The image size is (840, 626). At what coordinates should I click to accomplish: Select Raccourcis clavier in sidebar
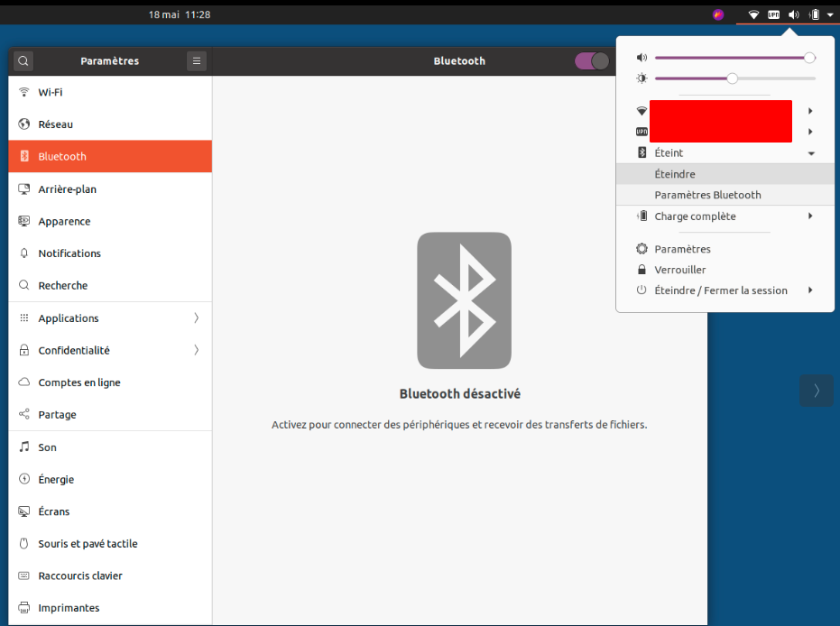coord(110,575)
